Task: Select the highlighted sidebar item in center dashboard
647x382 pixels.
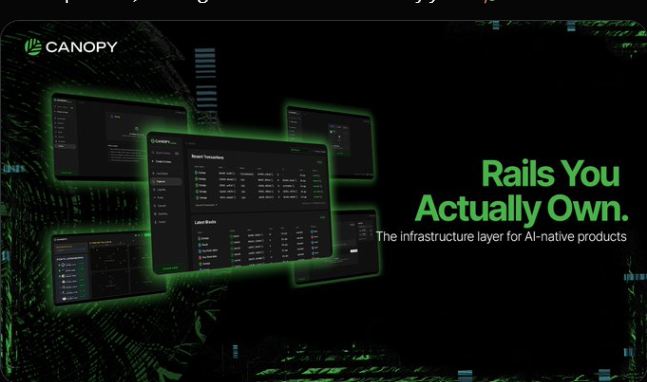Action: coord(166,182)
